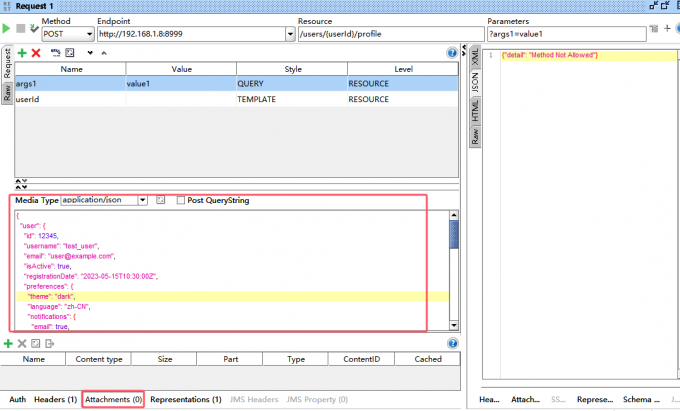The image size is (680, 411).
Task: Open the Representations (1) tab
Action: [x=186, y=399]
